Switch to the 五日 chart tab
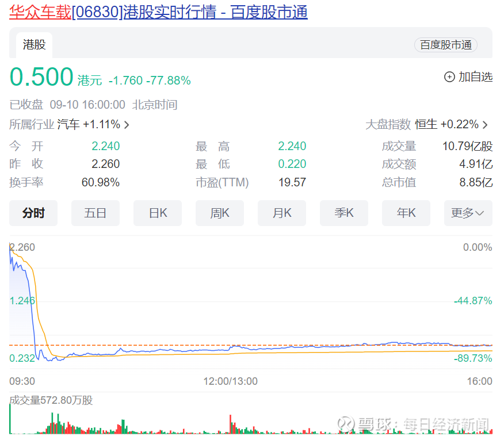This screenshot has width=504, height=440. (96, 213)
